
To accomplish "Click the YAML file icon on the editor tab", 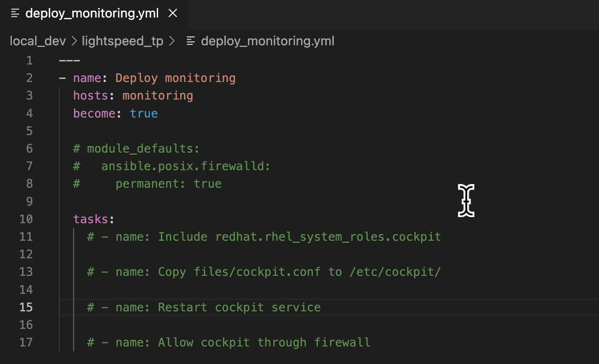I will click(x=15, y=13).
